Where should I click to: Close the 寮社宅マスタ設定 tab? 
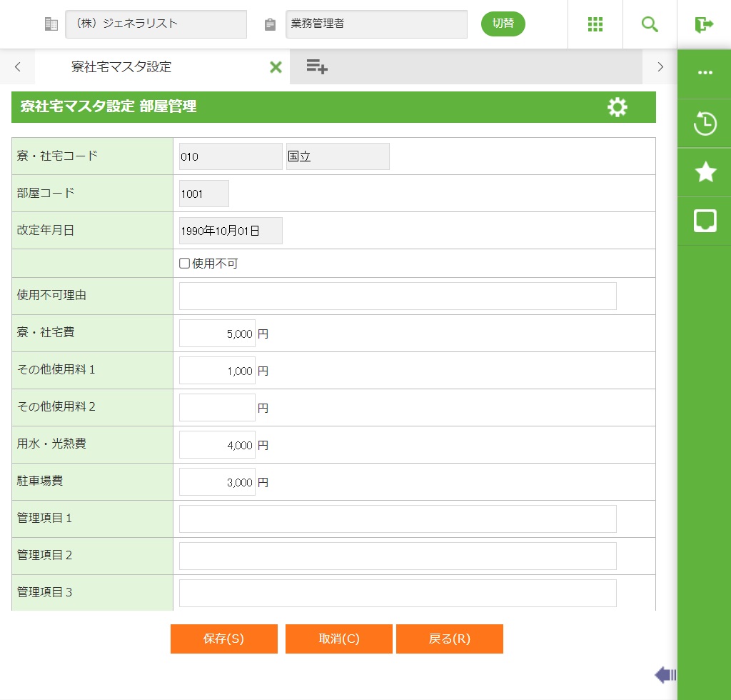click(x=276, y=67)
